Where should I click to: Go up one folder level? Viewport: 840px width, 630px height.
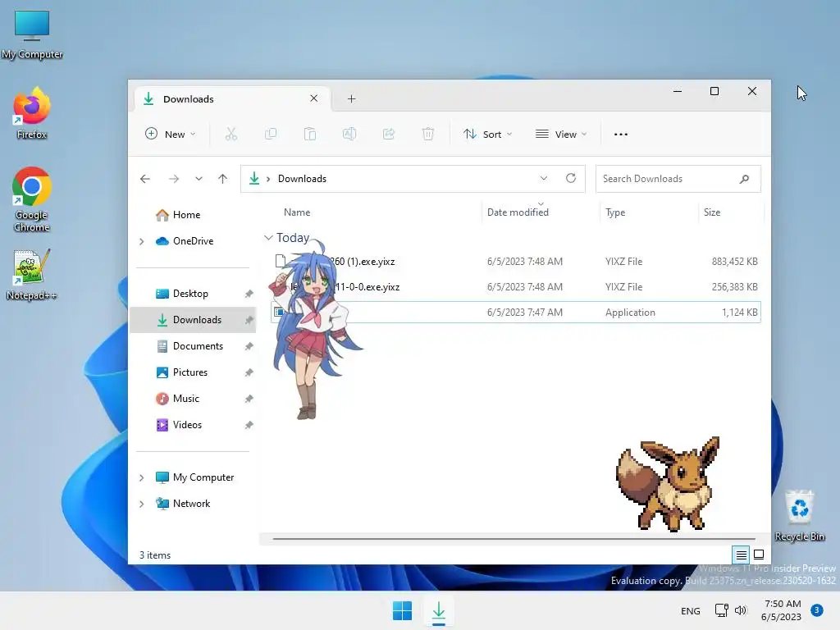click(223, 179)
